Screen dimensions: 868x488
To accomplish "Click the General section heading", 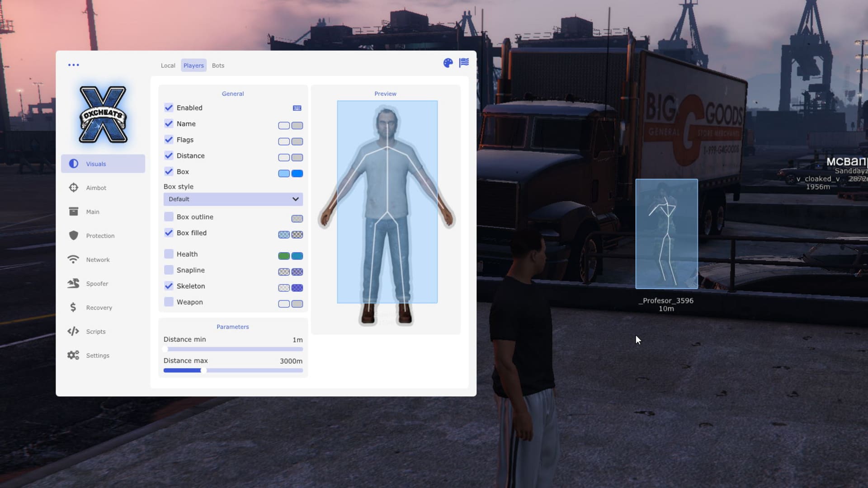I will pyautogui.click(x=233, y=94).
